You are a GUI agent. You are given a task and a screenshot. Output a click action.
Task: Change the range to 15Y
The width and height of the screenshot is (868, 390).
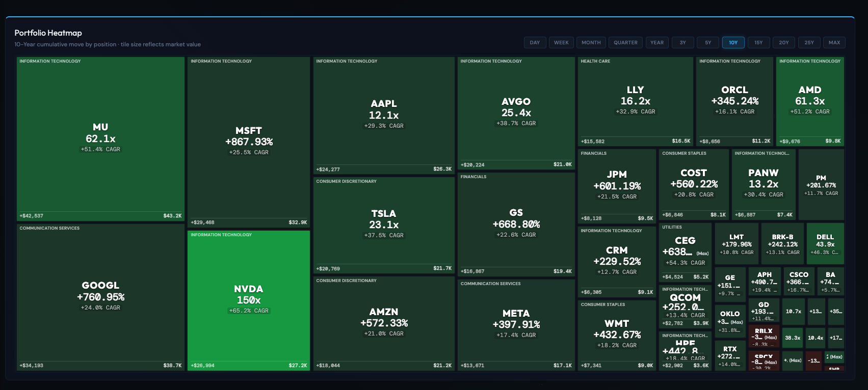click(758, 43)
